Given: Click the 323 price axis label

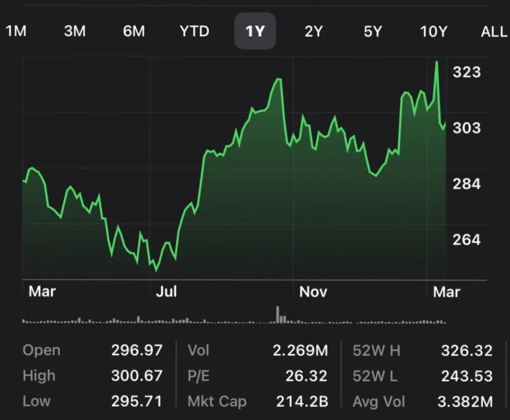Looking at the screenshot, I should (x=467, y=72).
